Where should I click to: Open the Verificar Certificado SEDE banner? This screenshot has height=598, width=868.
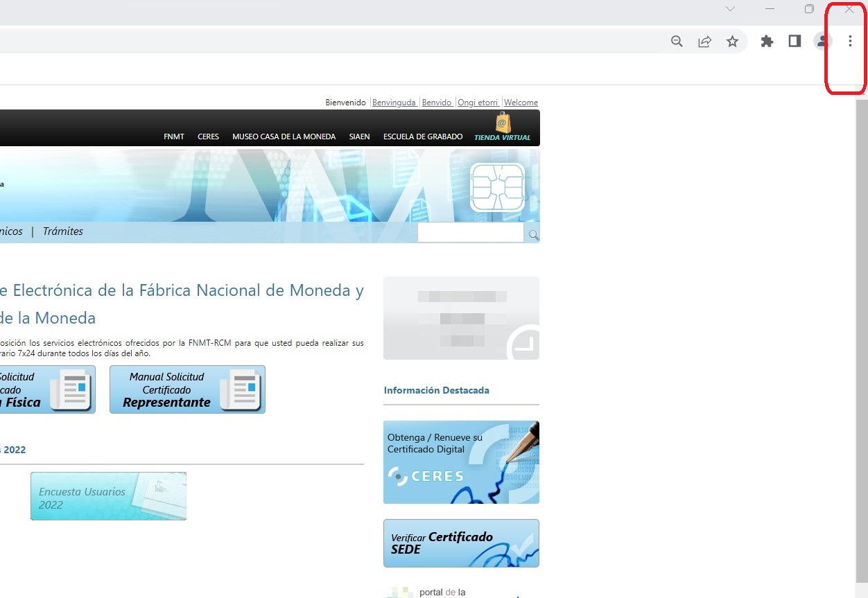461,543
